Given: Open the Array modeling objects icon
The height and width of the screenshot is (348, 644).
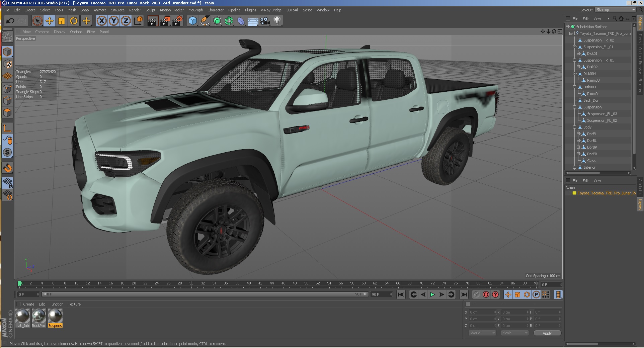Looking at the screenshot, I should click(229, 21).
